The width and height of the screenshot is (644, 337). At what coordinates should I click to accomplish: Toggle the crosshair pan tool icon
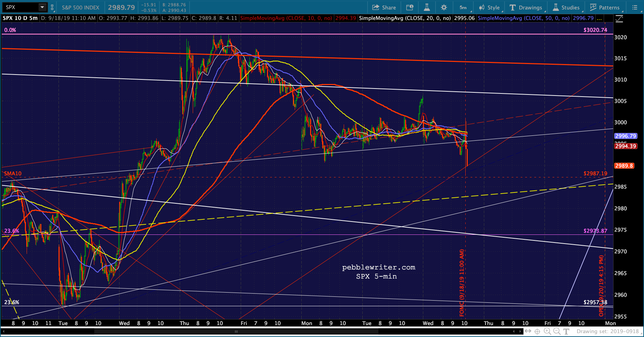pos(537,331)
